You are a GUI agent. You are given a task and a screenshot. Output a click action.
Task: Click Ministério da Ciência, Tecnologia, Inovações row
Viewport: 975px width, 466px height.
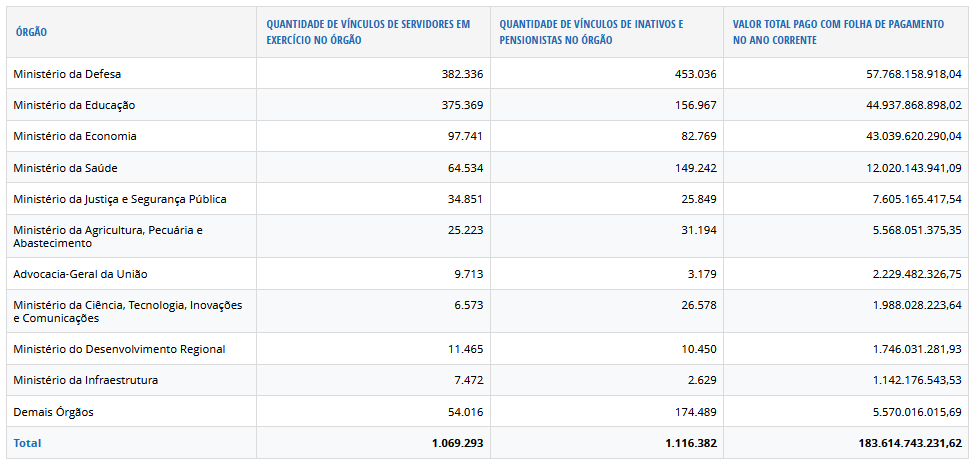tap(127, 311)
